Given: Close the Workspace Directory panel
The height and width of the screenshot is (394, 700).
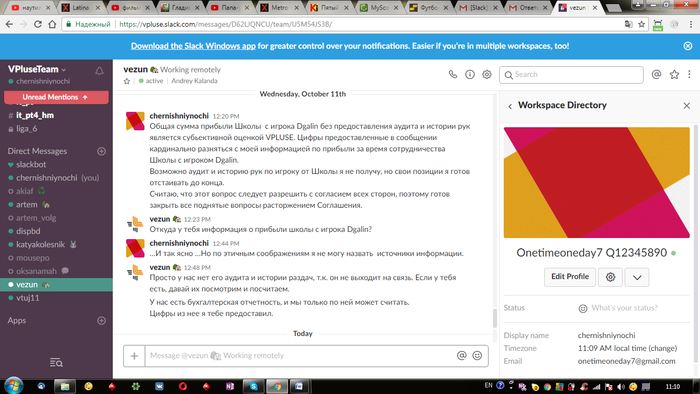Looking at the screenshot, I should coord(687,106).
